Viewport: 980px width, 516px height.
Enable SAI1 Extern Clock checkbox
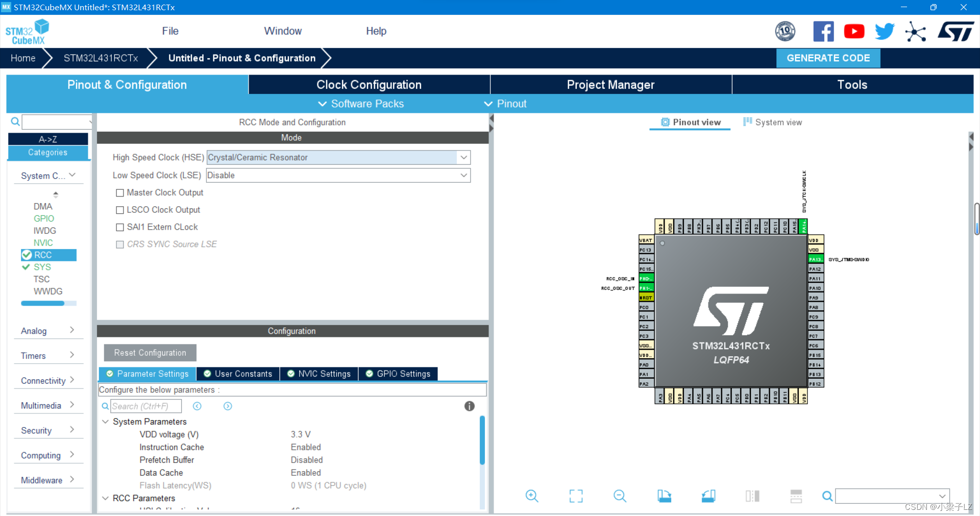120,227
